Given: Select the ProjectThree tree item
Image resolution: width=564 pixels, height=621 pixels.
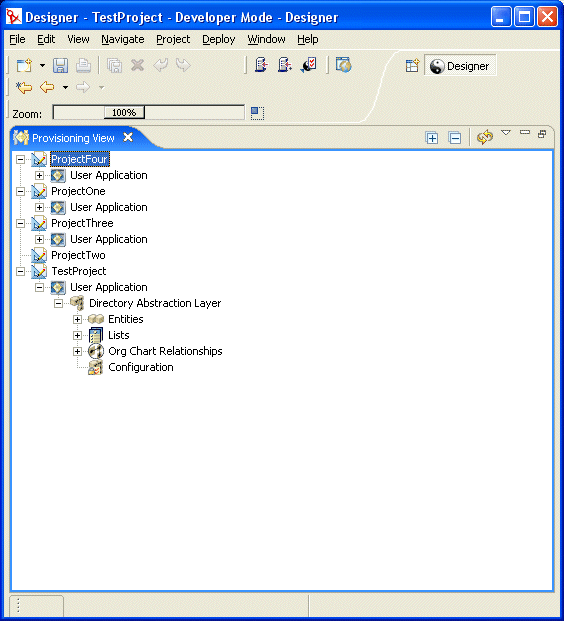Looking at the screenshot, I should (82, 223).
